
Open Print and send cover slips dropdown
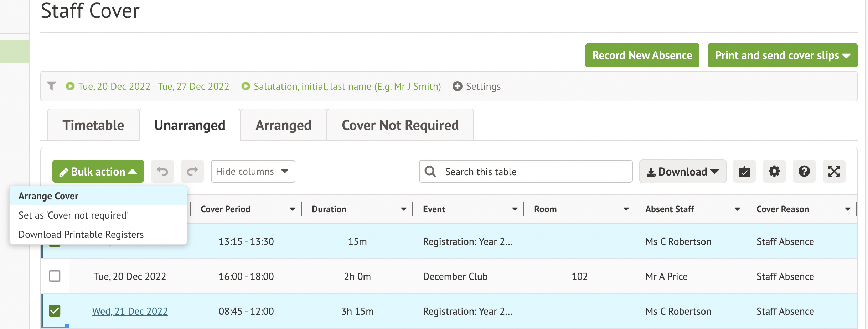click(x=782, y=56)
